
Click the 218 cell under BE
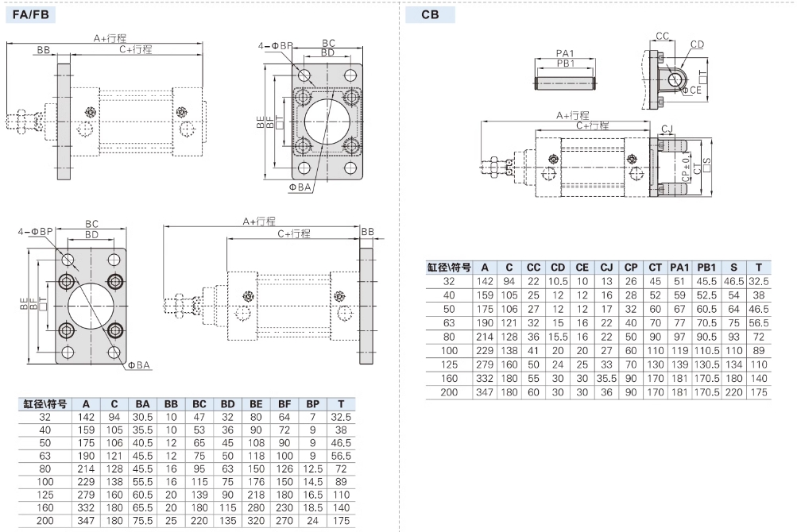click(256, 495)
